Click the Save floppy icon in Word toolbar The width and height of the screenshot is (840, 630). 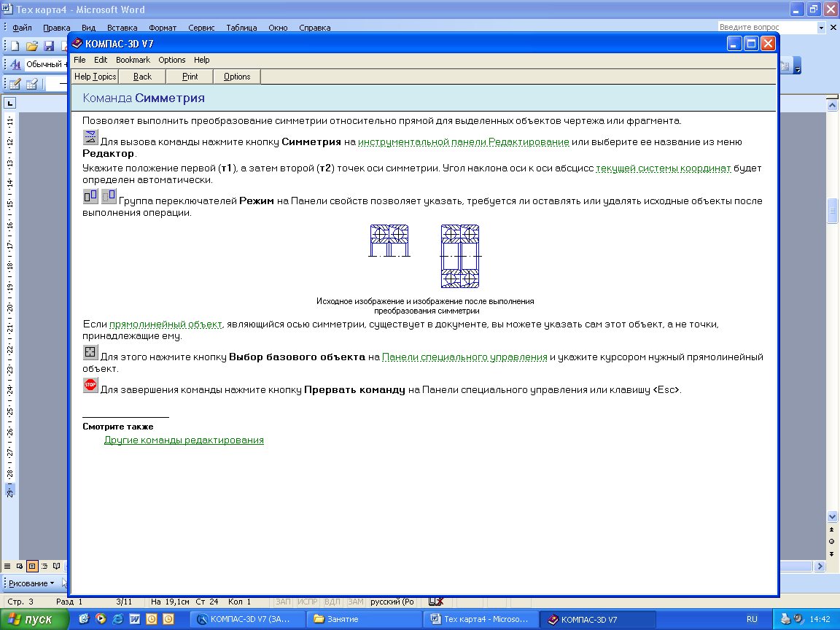coord(49,46)
